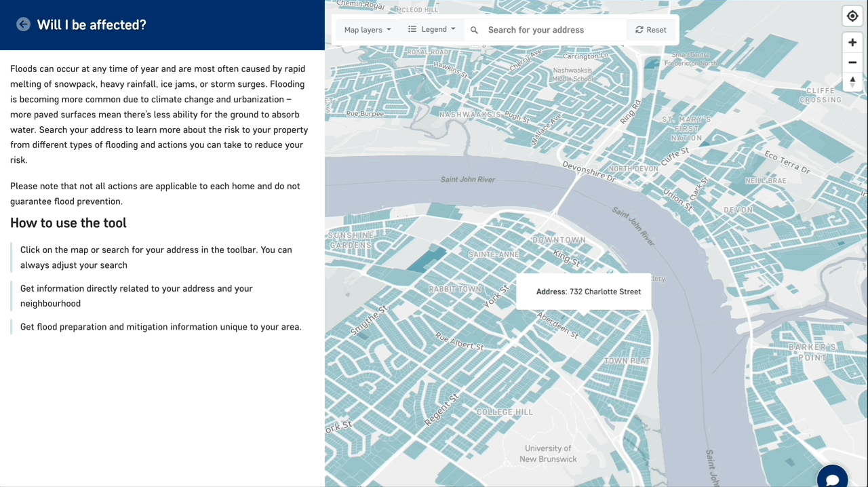This screenshot has height=487, width=868.
Task: Click the How to use the tool heading
Action: pyautogui.click(x=68, y=223)
